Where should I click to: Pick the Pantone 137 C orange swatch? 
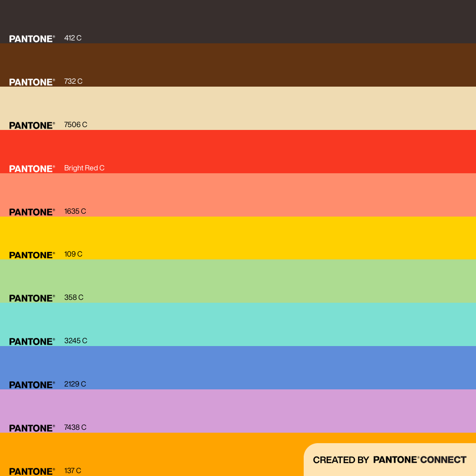[238, 455]
